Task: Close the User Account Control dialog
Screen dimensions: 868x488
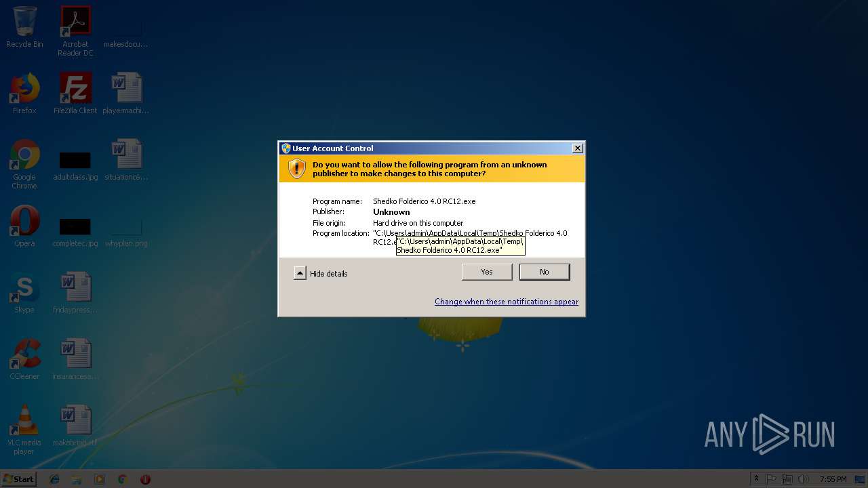Action: (578, 148)
